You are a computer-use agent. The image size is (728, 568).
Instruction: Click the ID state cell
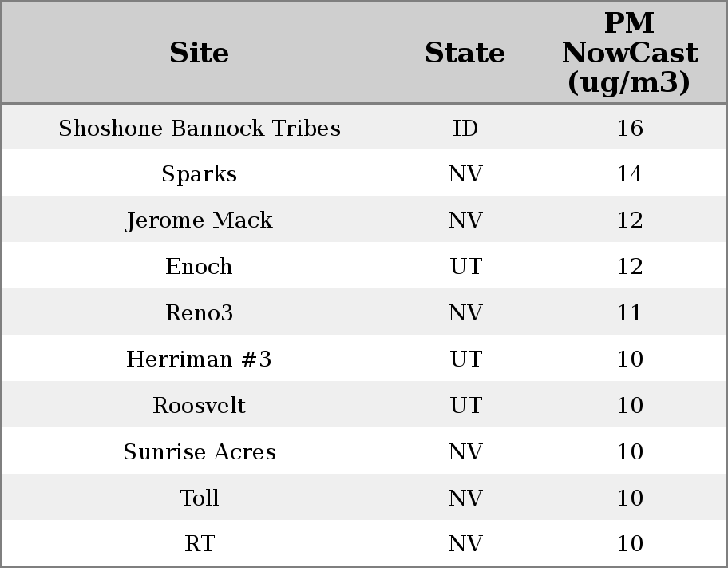[465, 128]
